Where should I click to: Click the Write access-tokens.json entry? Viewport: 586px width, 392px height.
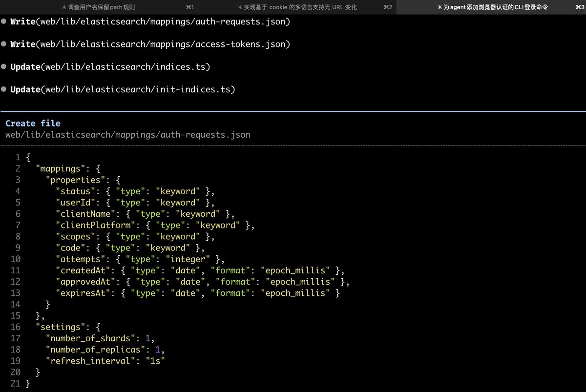click(x=150, y=44)
